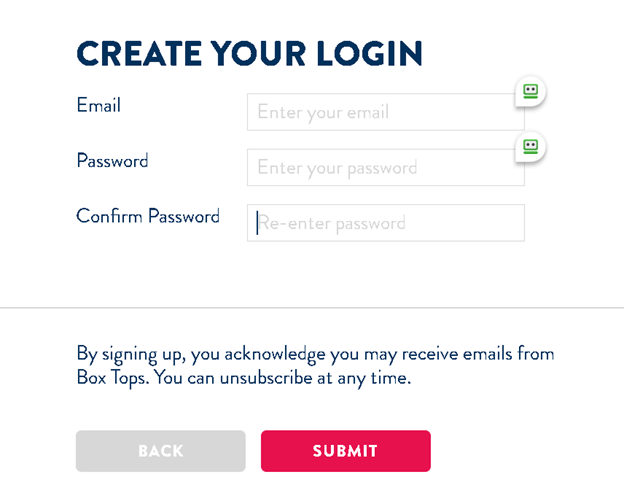Click the Confirm Password label
624x504 pixels.
tap(148, 216)
